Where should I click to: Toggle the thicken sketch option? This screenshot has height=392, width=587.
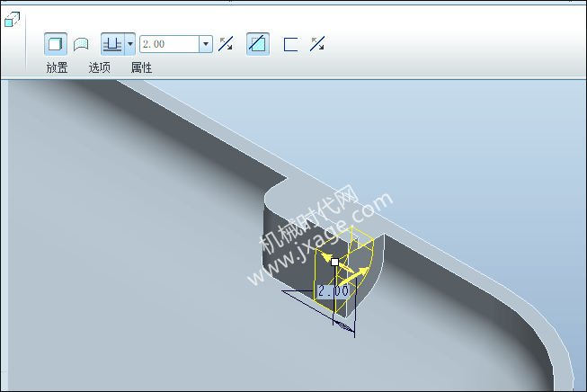[290, 44]
